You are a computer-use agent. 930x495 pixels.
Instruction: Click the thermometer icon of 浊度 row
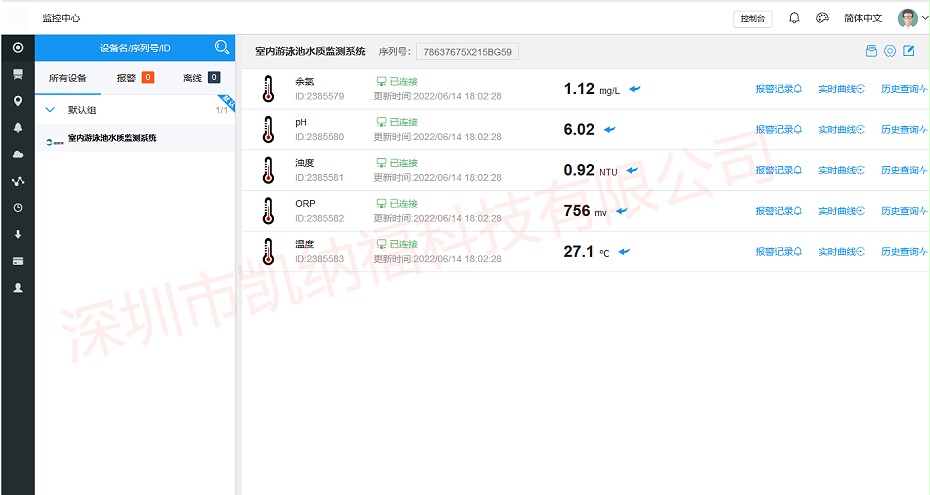tap(268, 170)
